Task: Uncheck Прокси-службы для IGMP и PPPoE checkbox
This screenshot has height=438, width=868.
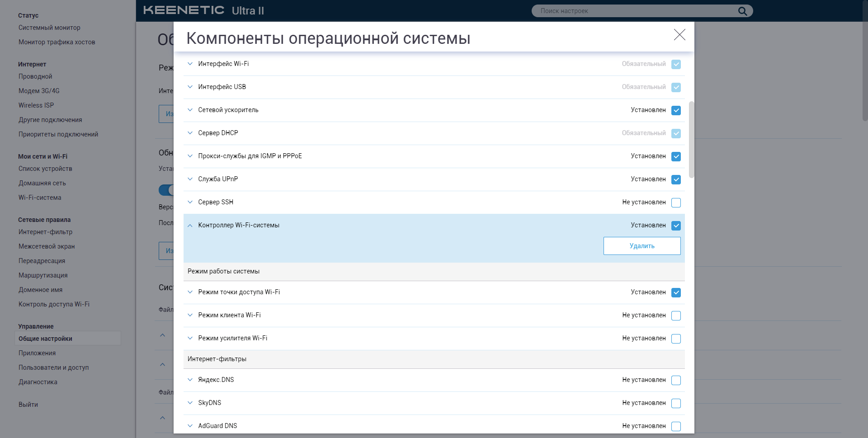Action: coord(676,156)
